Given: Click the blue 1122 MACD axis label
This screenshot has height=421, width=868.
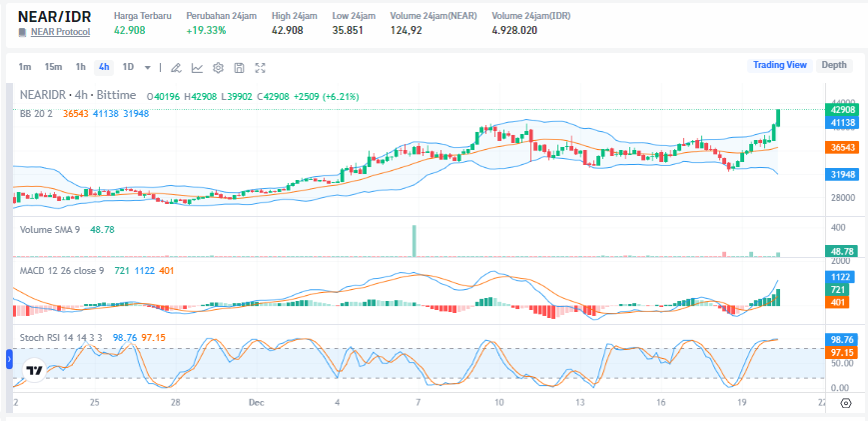Looking at the screenshot, I should [x=841, y=278].
